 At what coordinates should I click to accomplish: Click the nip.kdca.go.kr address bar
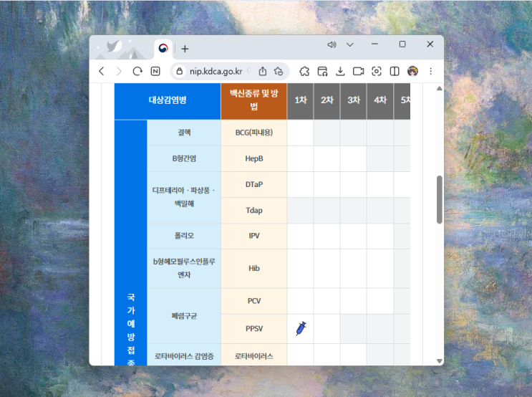[x=216, y=72]
